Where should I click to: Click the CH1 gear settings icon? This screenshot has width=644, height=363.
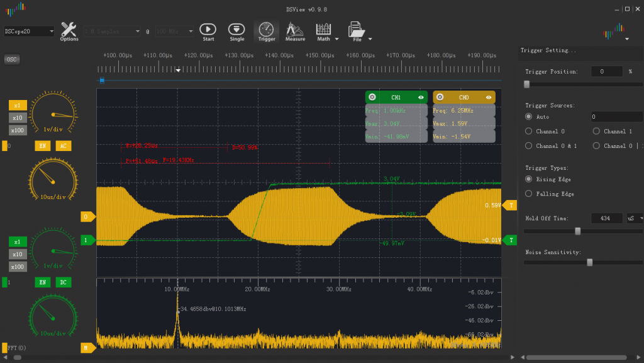coord(372,98)
